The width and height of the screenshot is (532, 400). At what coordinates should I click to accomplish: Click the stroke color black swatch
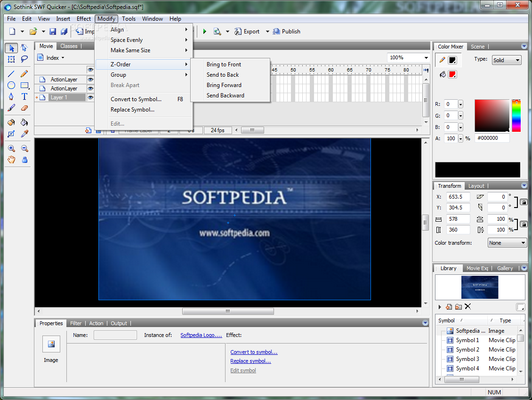pyautogui.click(x=452, y=60)
